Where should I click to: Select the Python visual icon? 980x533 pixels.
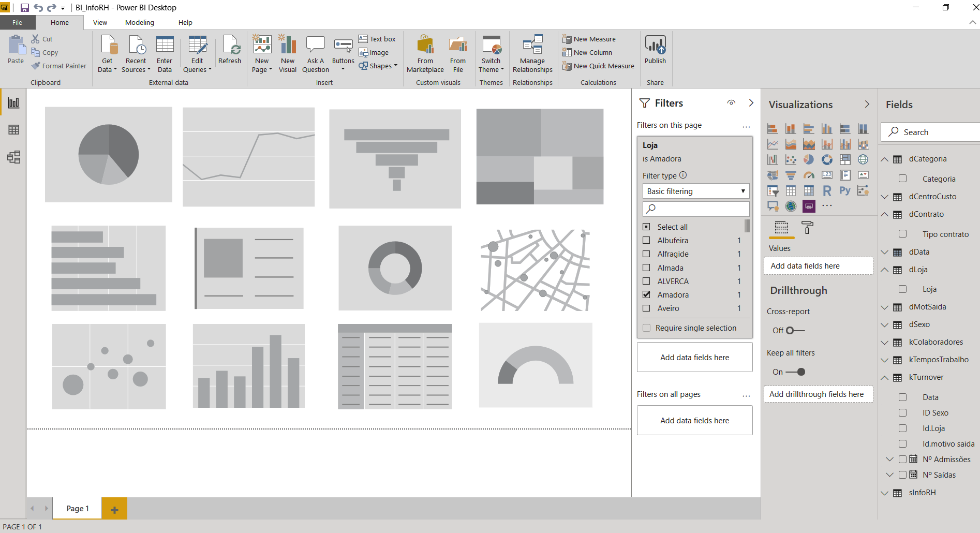(844, 191)
